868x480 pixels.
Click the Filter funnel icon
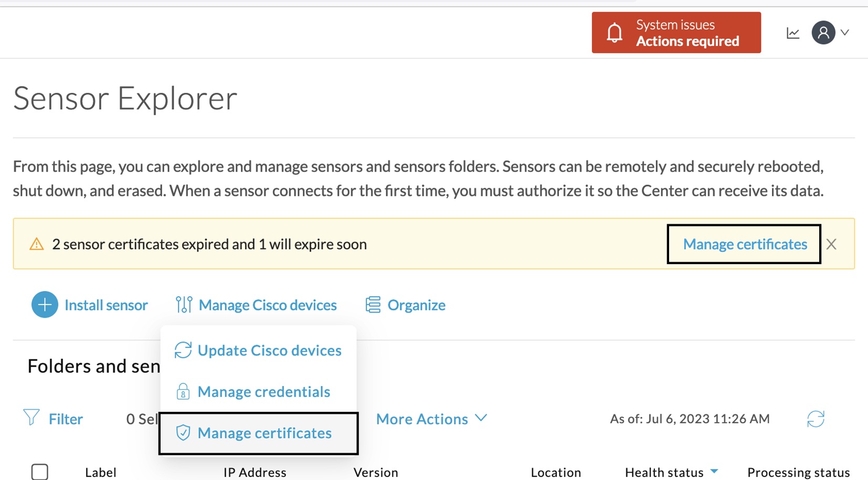tap(31, 418)
